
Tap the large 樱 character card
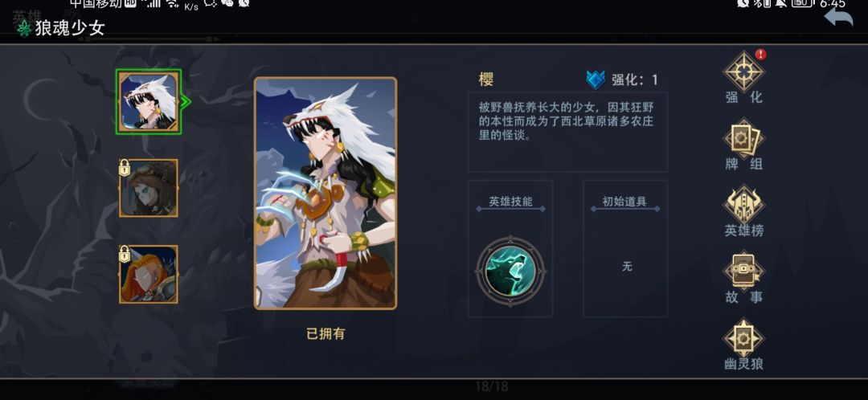coord(325,193)
